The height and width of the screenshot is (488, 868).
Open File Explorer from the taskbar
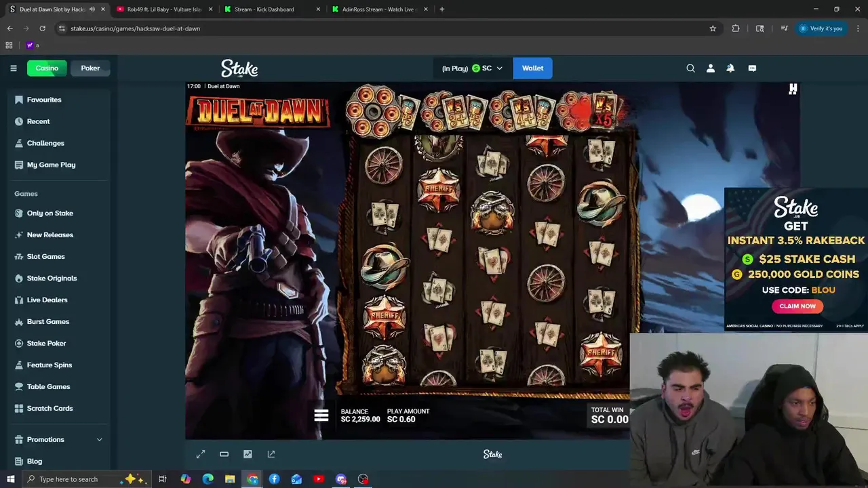230,479
